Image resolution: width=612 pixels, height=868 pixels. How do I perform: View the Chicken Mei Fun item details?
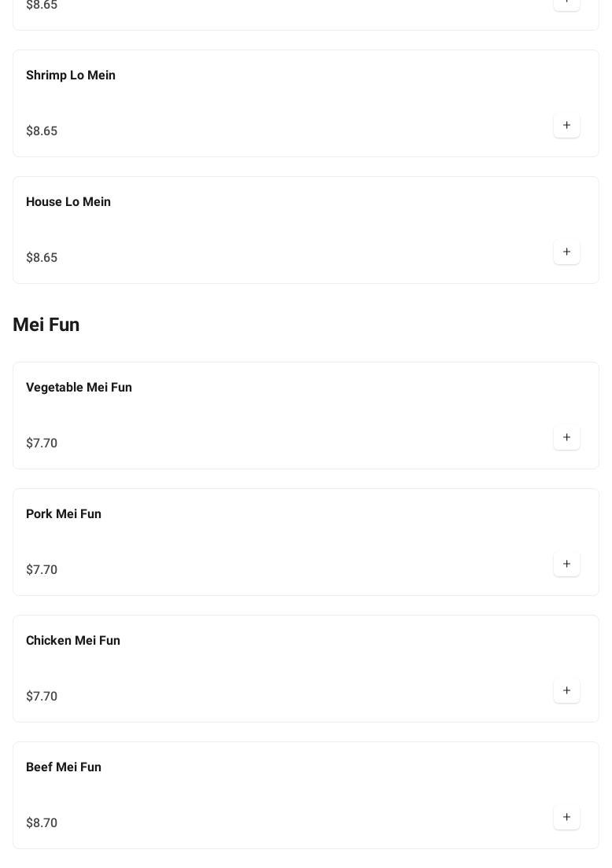(x=73, y=641)
